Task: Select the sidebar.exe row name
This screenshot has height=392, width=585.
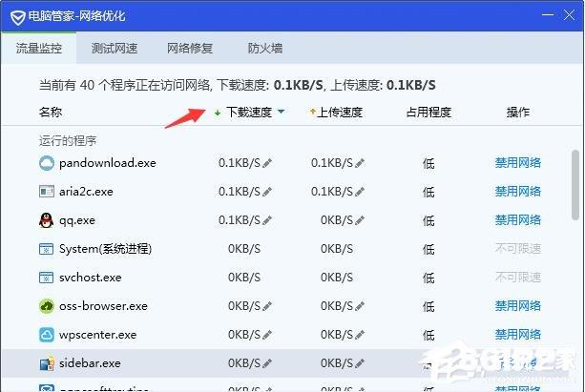Action: 90,363
